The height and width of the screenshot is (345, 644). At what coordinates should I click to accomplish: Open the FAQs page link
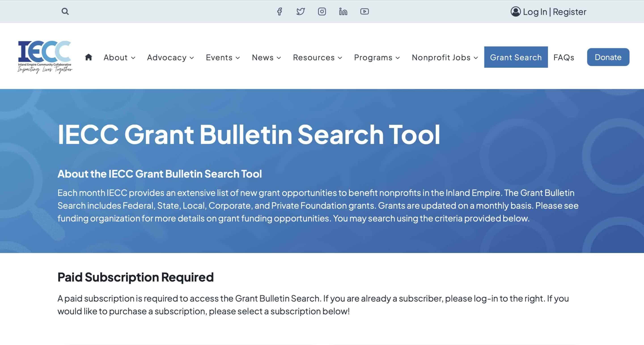coord(564,57)
